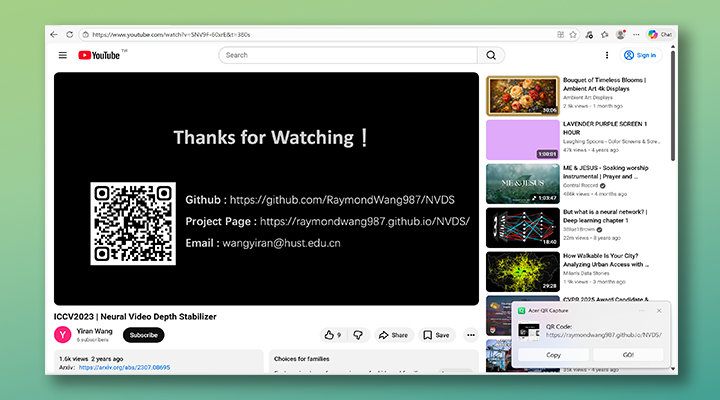This screenshot has width=720, height=400.
Task: Open the music note extension icon
Action: [x=589, y=34]
